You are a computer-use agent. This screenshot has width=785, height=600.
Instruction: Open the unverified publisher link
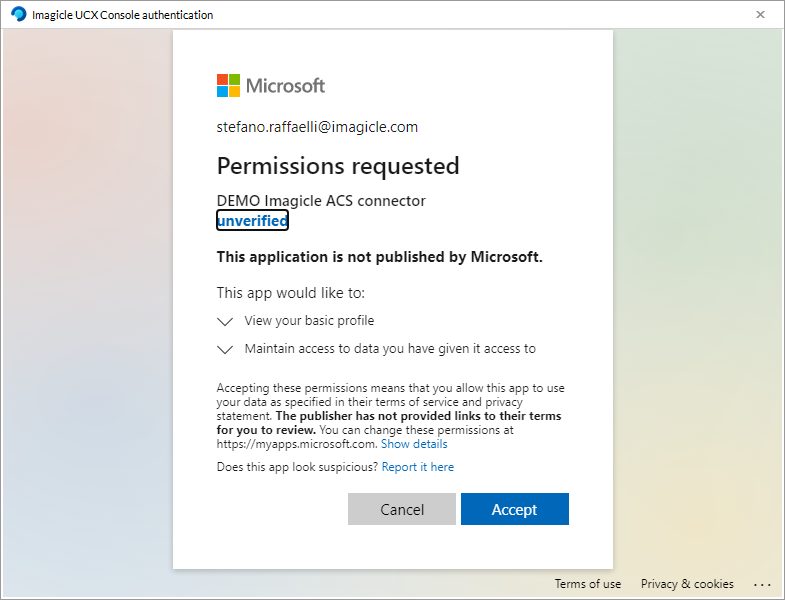tap(253, 221)
